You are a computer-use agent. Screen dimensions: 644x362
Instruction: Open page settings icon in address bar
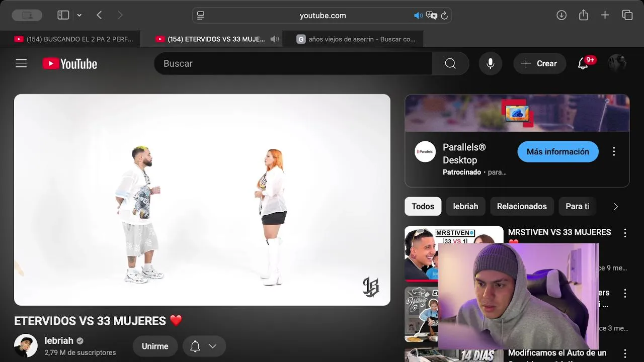coord(201,16)
